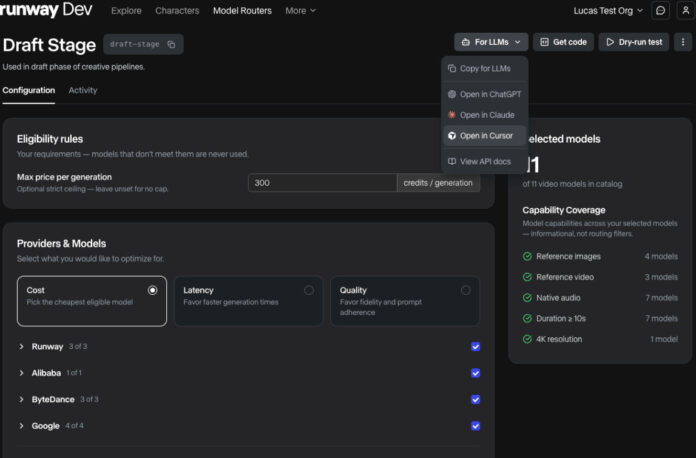The image size is (696, 458).
Task: Click the "4 models" count for Reference images
Action: point(661,257)
